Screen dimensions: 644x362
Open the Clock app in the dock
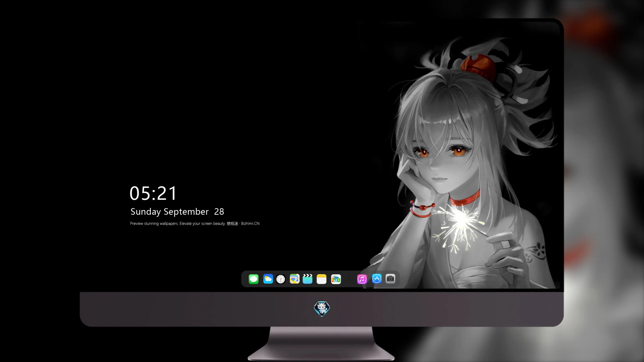pyautogui.click(x=281, y=279)
